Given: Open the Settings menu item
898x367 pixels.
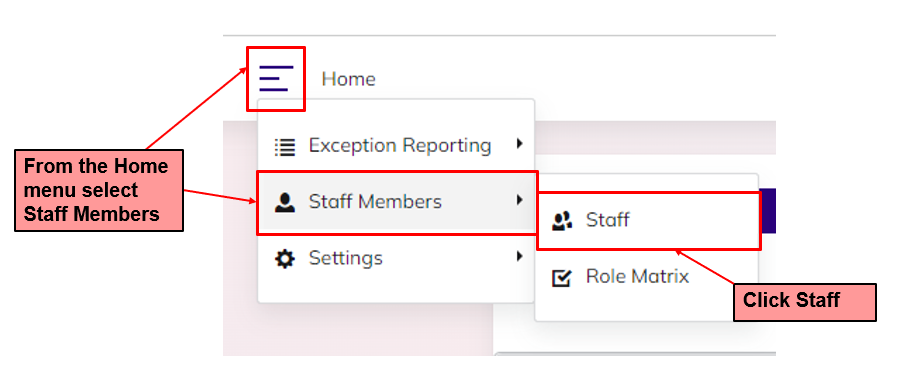Looking at the screenshot, I should (x=396, y=258).
